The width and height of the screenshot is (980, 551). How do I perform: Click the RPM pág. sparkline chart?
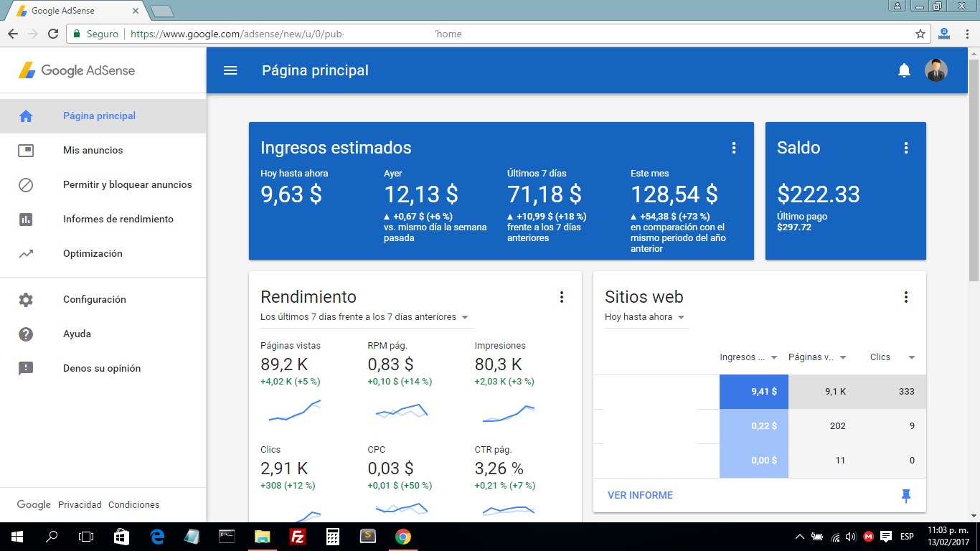402,410
